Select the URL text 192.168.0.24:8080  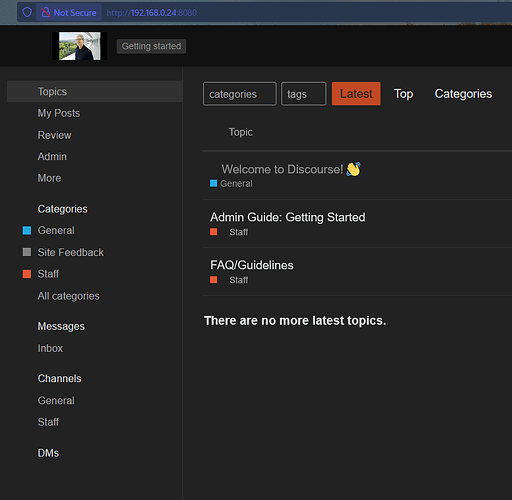click(x=152, y=13)
